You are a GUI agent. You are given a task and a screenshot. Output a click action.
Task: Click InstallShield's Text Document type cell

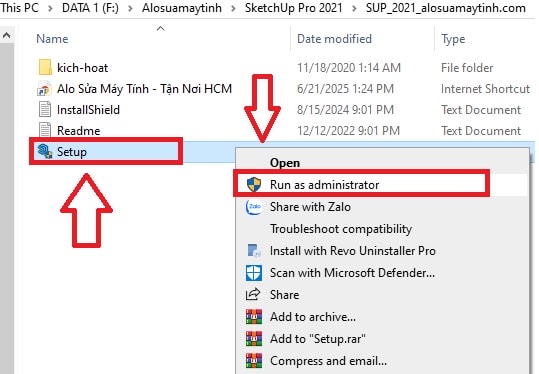481,110
